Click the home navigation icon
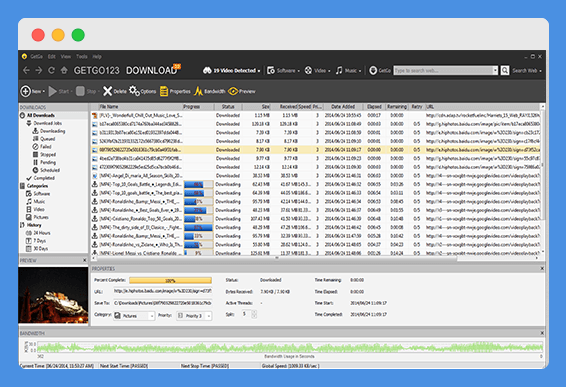566x387 pixels. (64, 70)
